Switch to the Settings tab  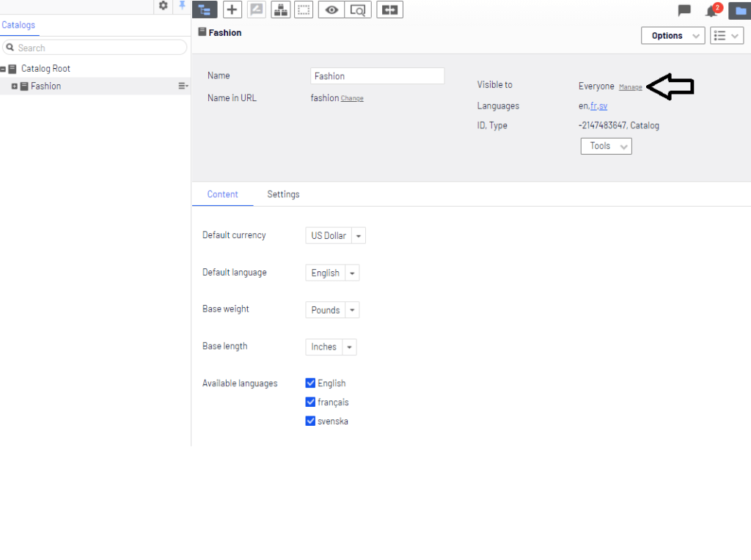click(x=283, y=194)
